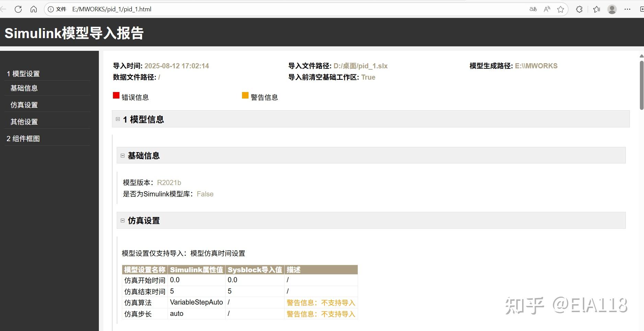Open the browser settings (...) menu
Viewport: 644px width, 331px height.
pyautogui.click(x=628, y=9)
